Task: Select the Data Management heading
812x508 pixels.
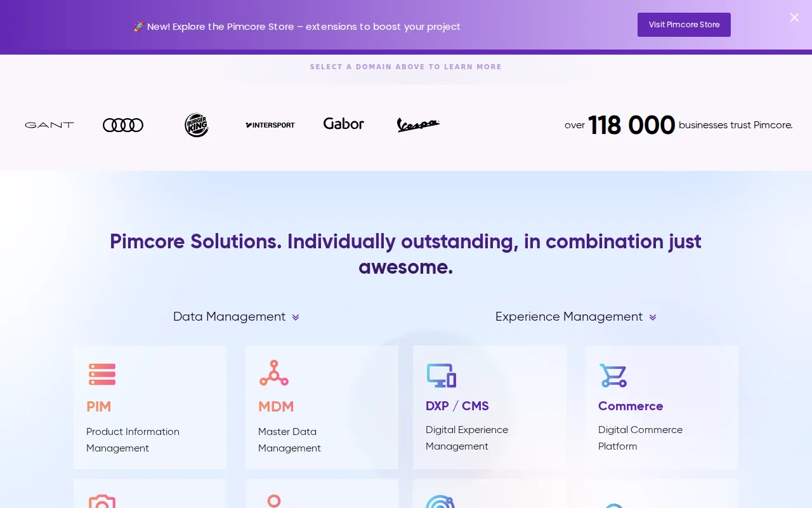Action: (230, 316)
